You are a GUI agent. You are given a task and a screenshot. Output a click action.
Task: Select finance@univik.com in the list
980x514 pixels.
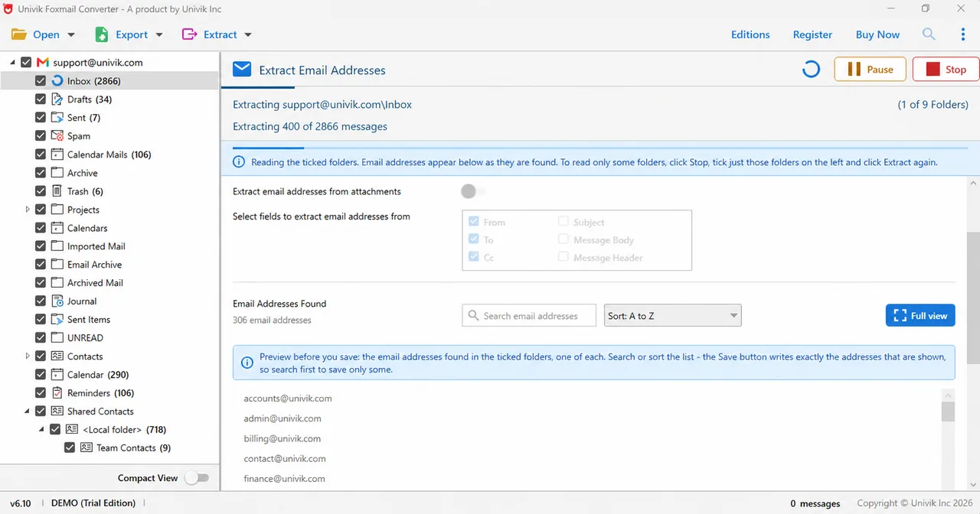coord(285,478)
